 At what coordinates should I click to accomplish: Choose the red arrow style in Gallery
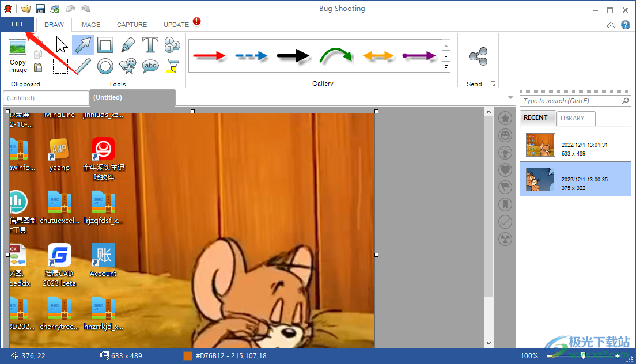[x=209, y=56]
